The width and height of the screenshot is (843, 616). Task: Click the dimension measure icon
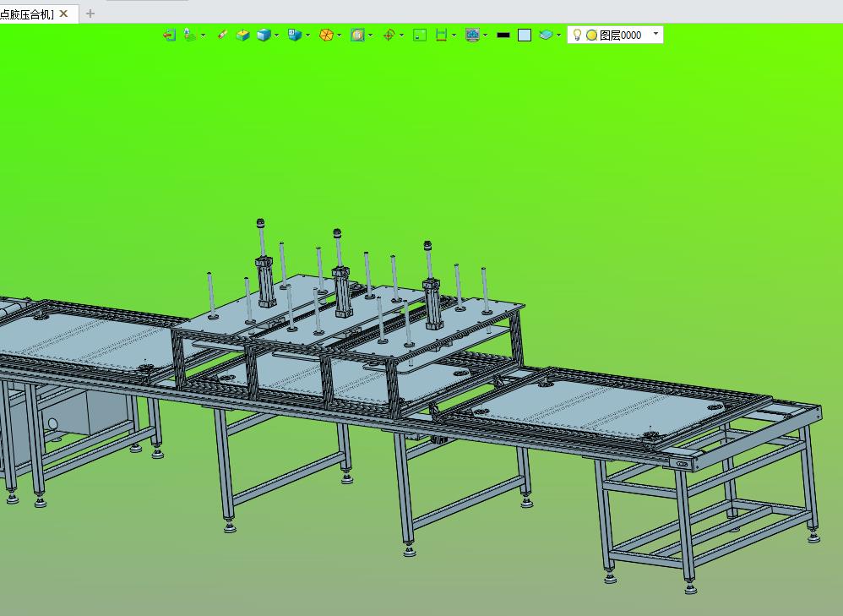point(442,35)
